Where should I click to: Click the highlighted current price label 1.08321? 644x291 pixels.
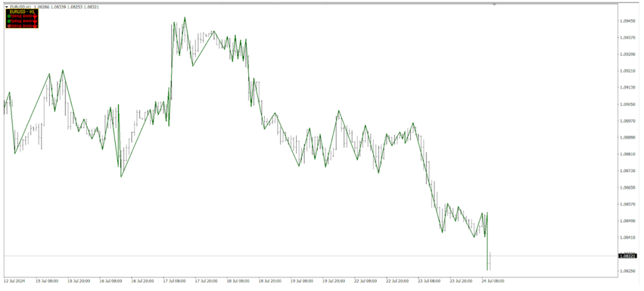[628, 256]
